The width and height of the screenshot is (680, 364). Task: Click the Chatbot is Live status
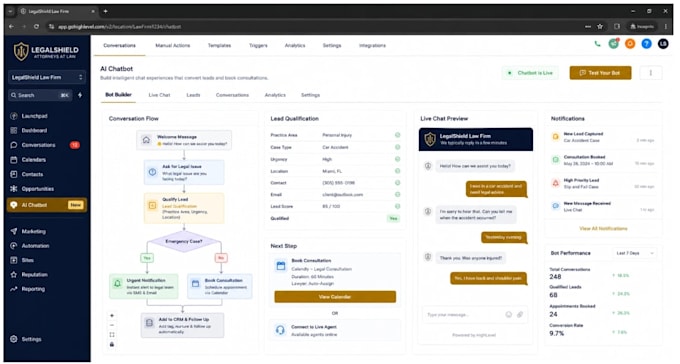tap(530, 73)
